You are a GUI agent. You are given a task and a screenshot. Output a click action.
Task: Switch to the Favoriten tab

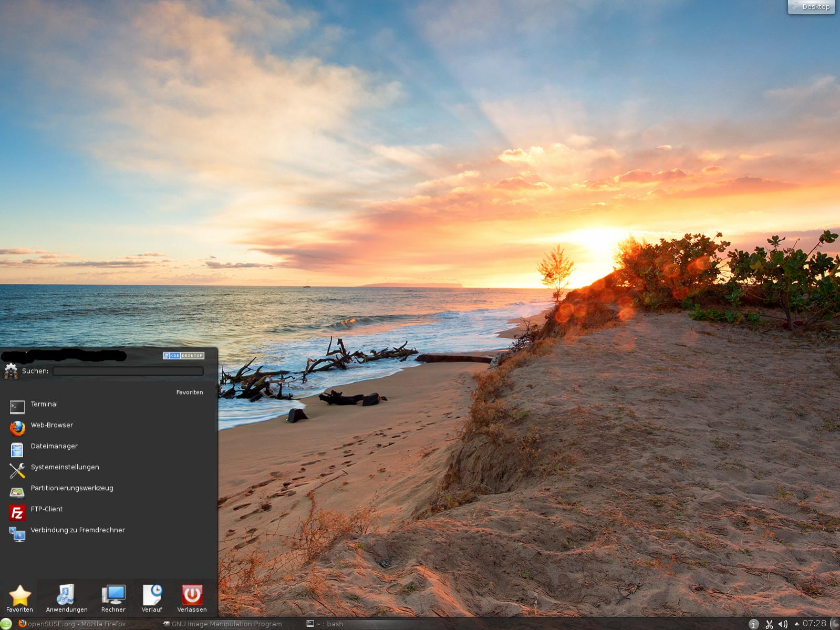pyautogui.click(x=19, y=598)
